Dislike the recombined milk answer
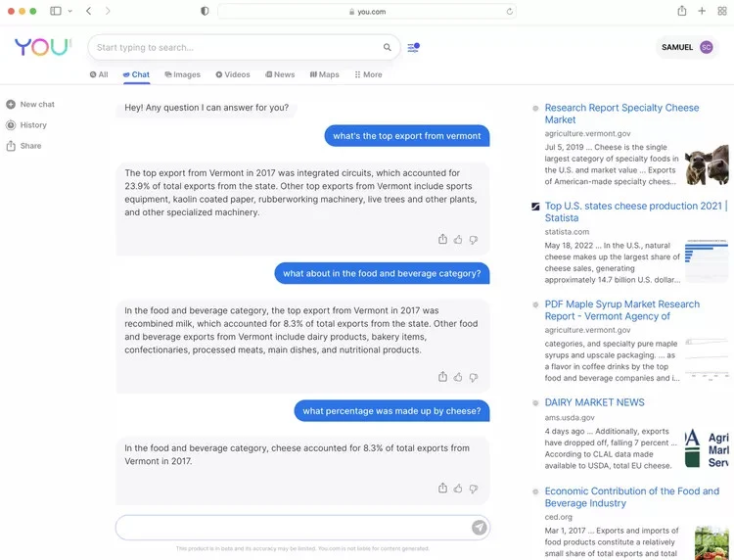The width and height of the screenshot is (734, 560). click(474, 377)
